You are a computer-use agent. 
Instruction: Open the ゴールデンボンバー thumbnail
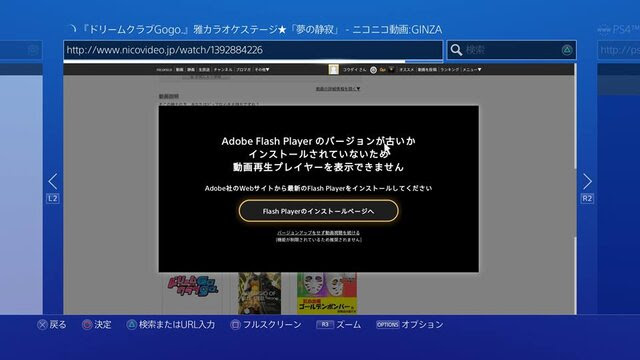pos(327,293)
